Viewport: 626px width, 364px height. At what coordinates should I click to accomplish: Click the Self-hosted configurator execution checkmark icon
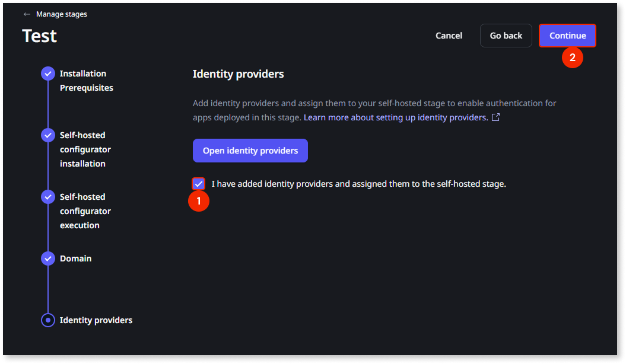[48, 197]
